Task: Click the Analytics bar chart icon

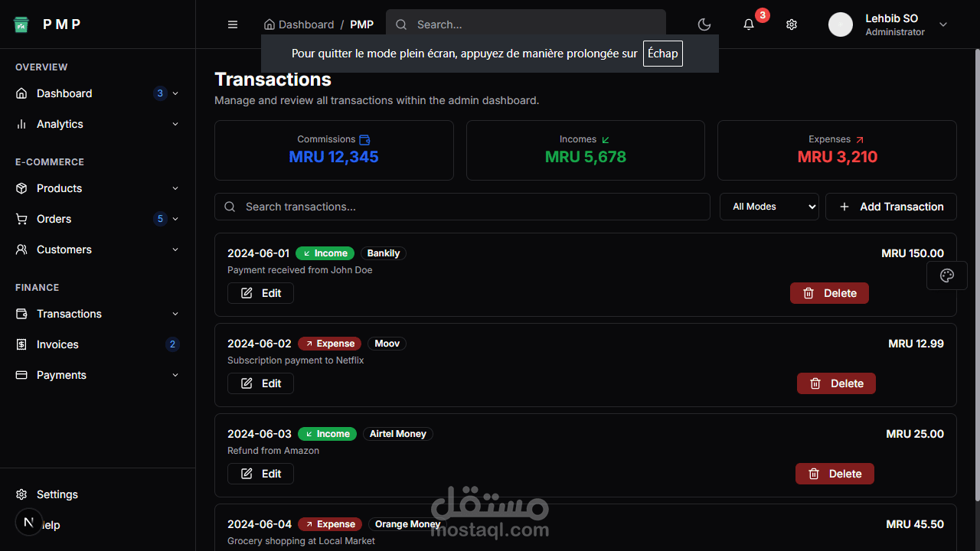Action: (21, 124)
